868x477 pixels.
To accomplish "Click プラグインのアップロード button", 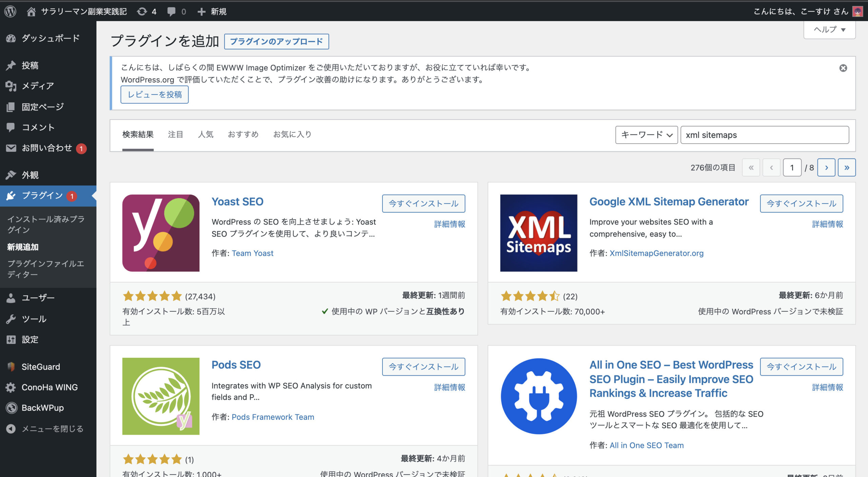I will pyautogui.click(x=276, y=41).
